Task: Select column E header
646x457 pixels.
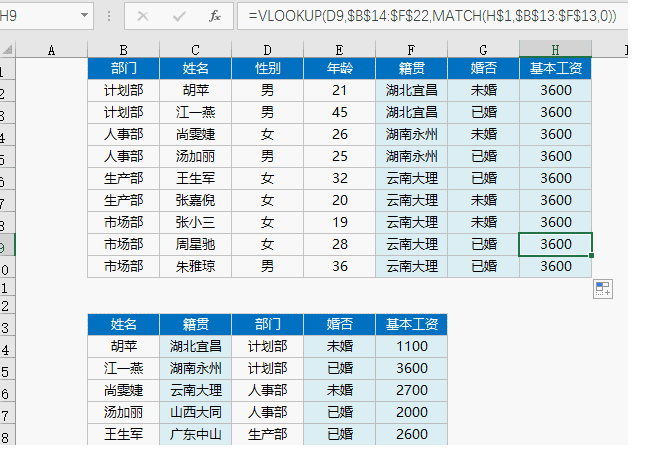Action: tap(339, 50)
